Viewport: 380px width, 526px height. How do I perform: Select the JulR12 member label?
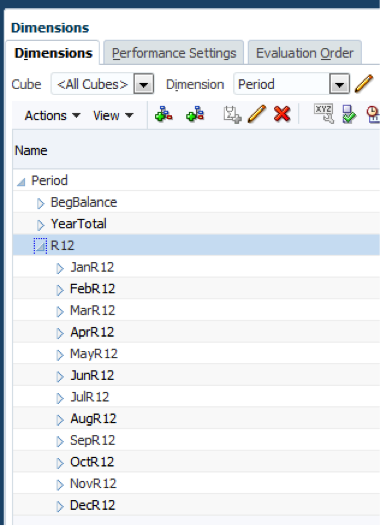90,397
